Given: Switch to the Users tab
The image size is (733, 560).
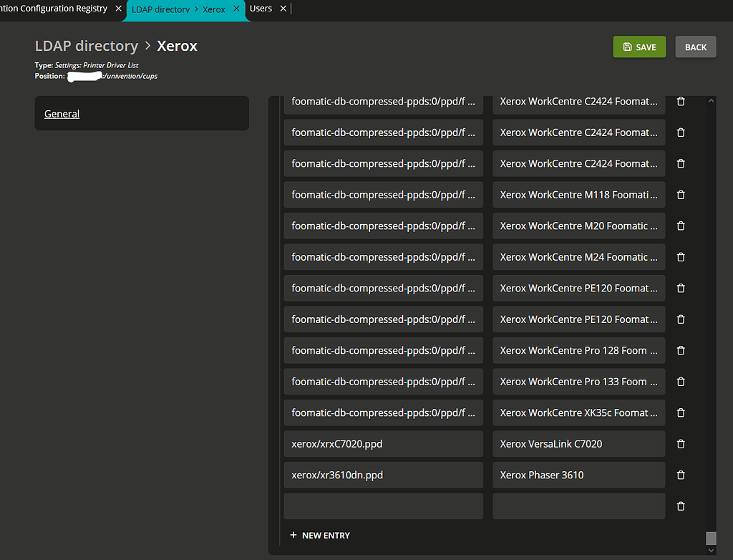Looking at the screenshot, I should tap(261, 9).
